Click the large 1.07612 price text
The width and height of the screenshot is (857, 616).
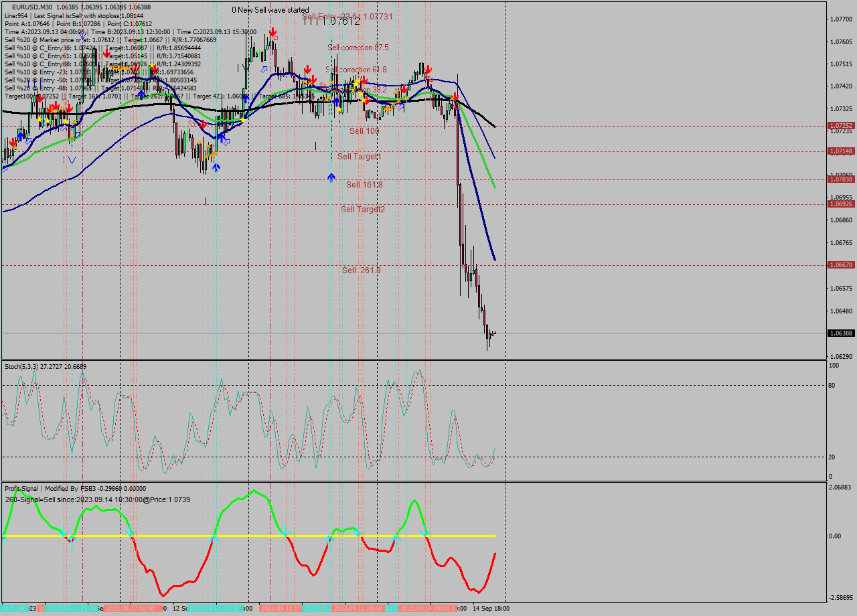[x=331, y=21]
